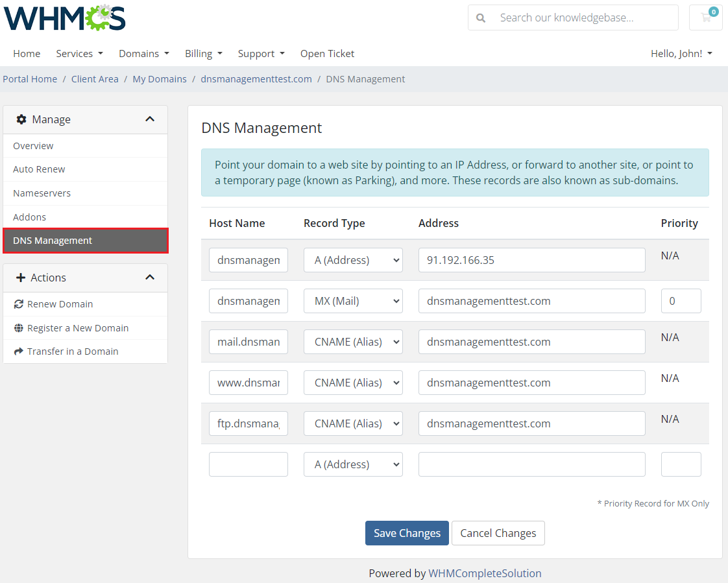Click address field of mail CNAME row

tap(531, 342)
